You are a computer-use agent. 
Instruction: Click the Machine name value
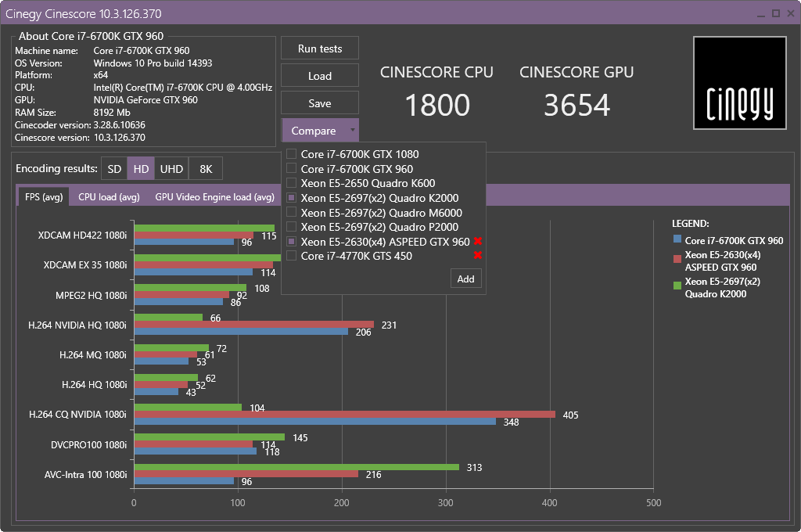(x=142, y=51)
